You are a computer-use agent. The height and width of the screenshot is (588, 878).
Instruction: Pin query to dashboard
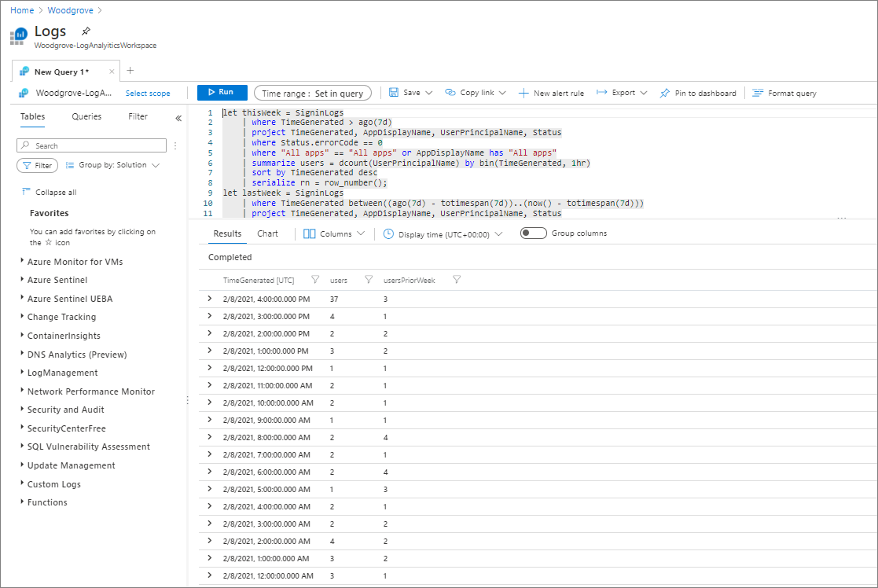(x=697, y=93)
